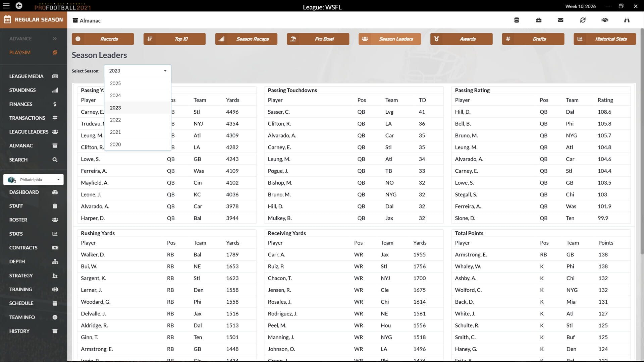Select 2025 in season list
Image resolution: width=644 pixels, height=362 pixels.
138,83
